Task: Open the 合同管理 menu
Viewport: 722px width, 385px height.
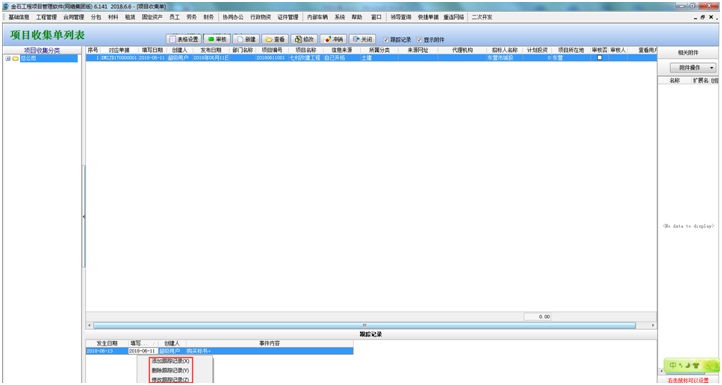Action: click(74, 17)
